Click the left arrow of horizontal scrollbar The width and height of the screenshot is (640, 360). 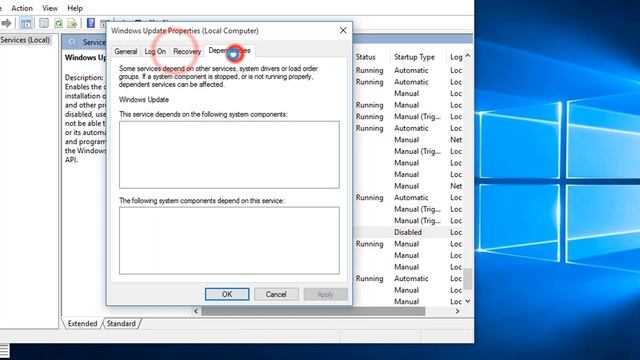(196, 311)
